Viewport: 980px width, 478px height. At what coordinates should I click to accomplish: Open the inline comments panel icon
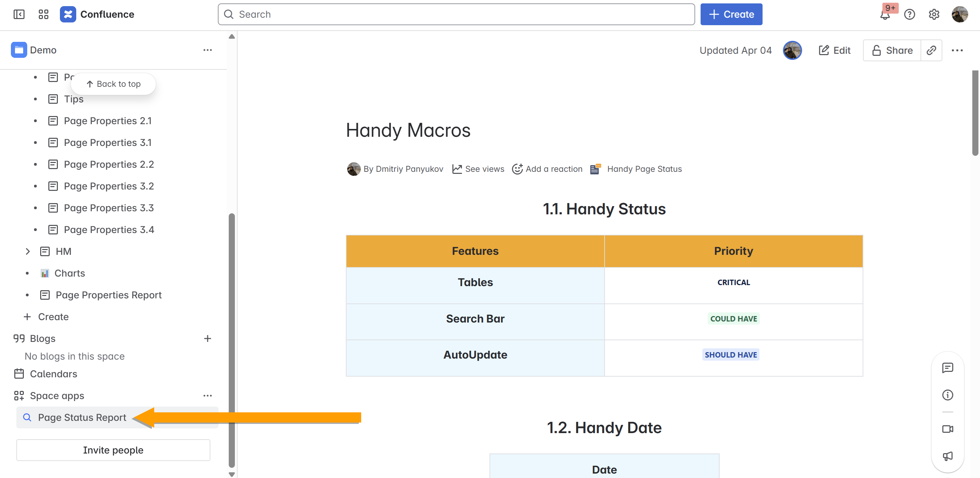coord(947,367)
